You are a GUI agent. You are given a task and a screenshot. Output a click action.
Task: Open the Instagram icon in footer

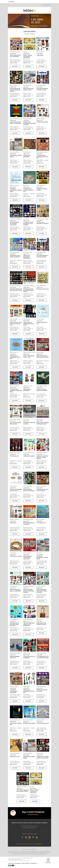(29, 838)
